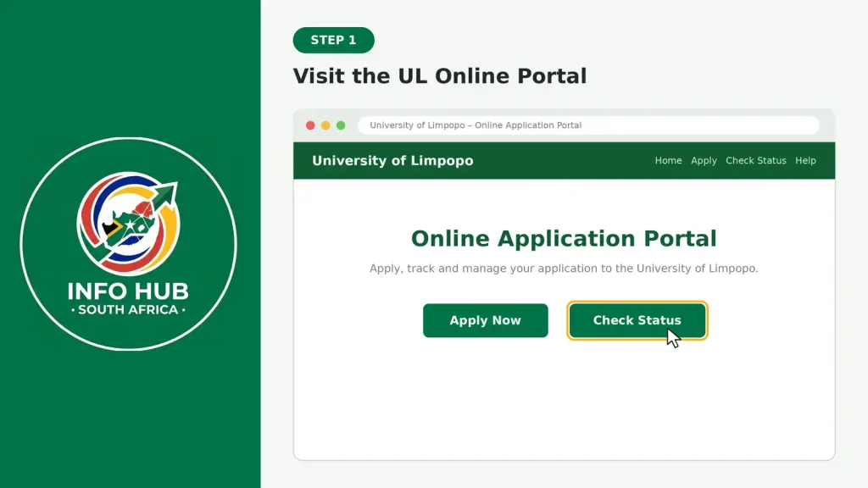Click the red close window dot
Image resolution: width=868 pixels, height=488 pixels.
[x=310, y=125]
